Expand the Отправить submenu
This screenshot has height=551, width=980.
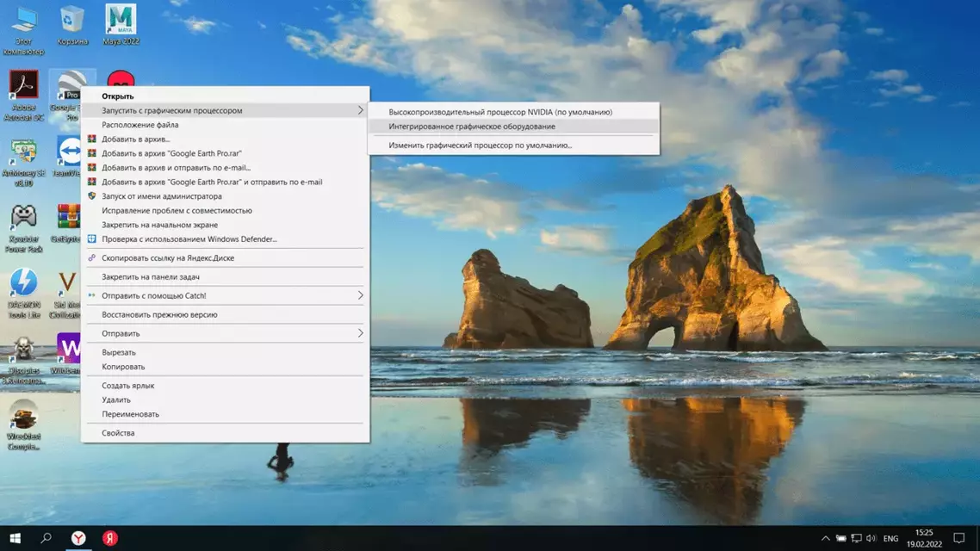tap(225, 333)
